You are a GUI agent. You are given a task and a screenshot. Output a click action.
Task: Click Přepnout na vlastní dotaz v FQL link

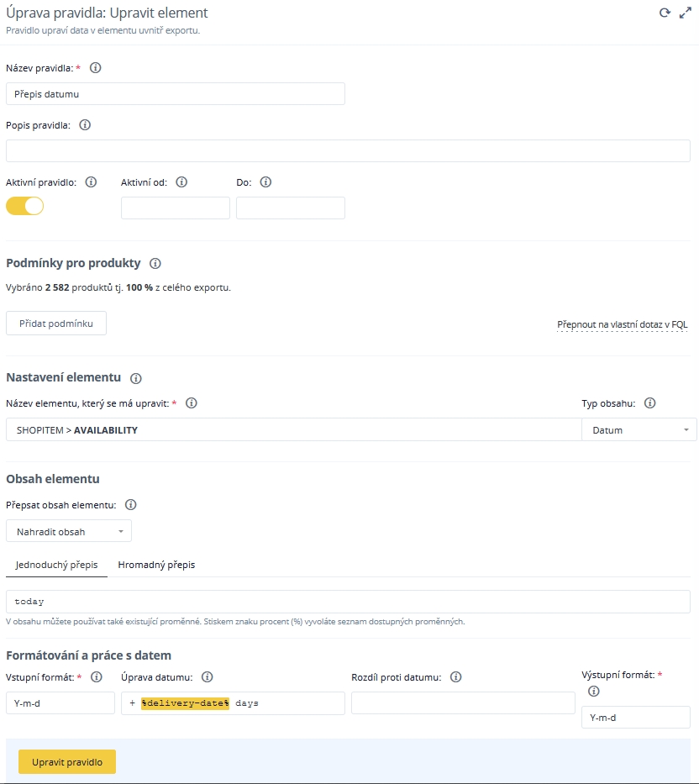623,324
